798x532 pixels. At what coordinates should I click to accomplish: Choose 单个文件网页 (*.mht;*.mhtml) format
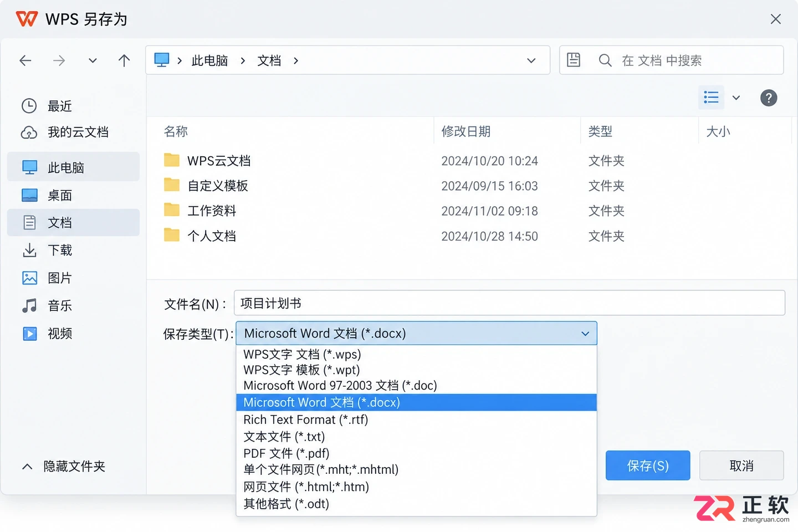[416, 469]
